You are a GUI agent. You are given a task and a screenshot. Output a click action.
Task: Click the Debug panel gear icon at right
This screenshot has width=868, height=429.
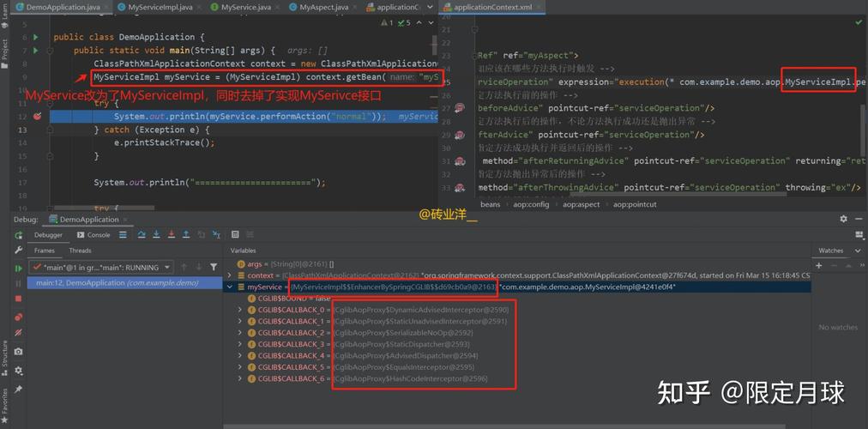(x=843, y=219)
